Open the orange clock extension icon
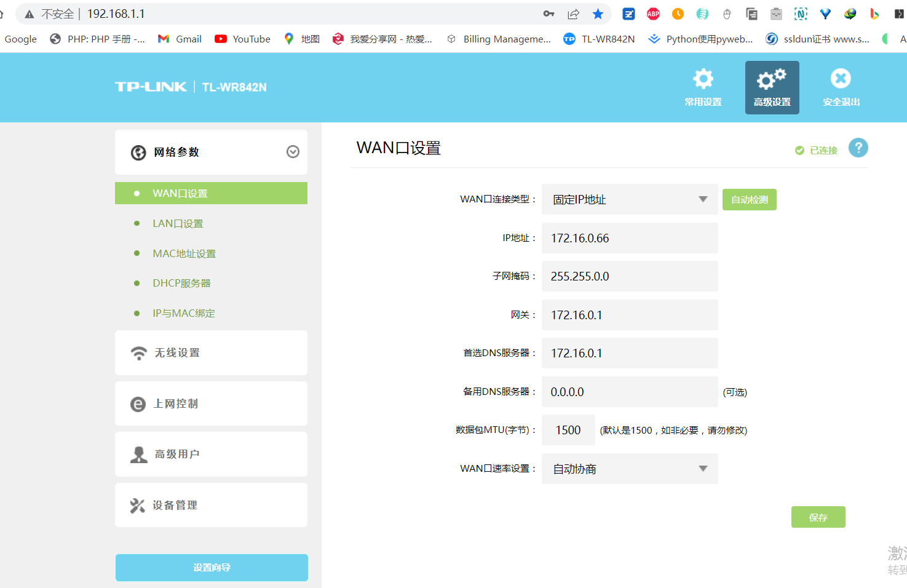The width and height of the screenshot is (907, 588). point(678,14)
